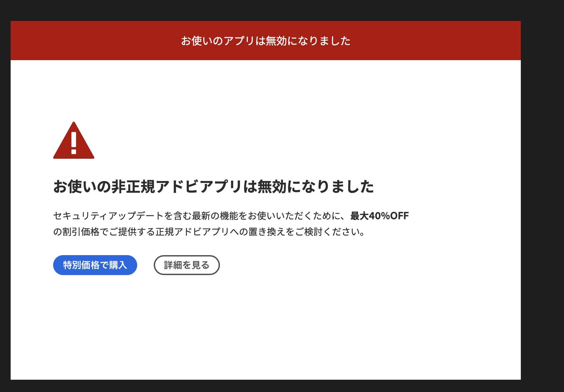Click the dark strip above the red banner

tap(266, 10)
